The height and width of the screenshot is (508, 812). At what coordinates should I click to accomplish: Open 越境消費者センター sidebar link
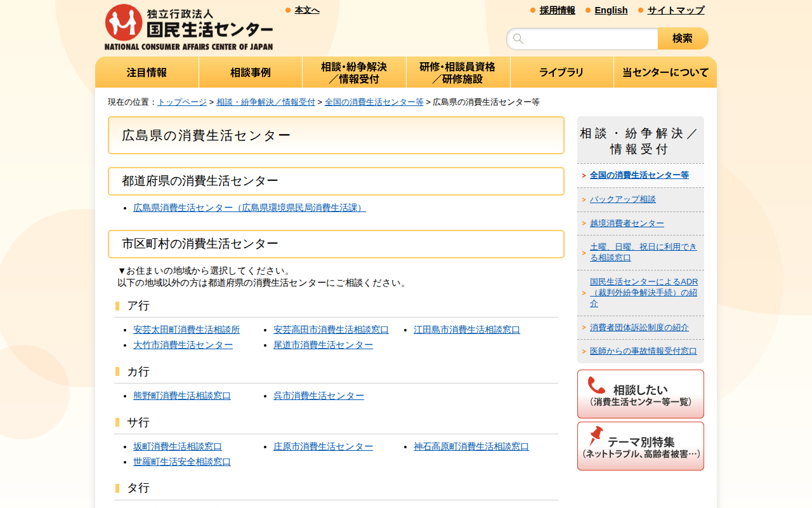[628, 223]
